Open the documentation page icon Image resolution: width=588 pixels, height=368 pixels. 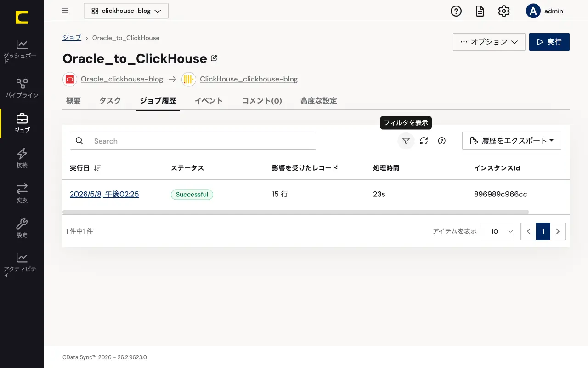click(480, 11)
